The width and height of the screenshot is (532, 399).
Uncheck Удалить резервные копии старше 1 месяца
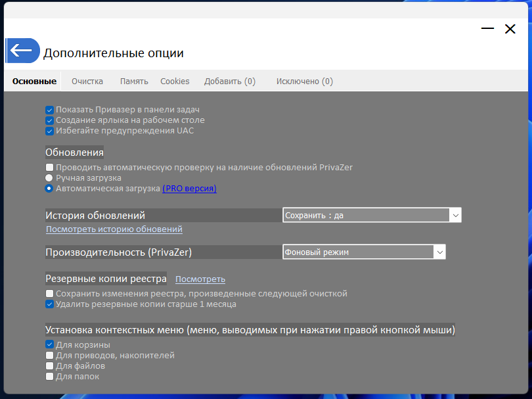click(x=49, y=304)
